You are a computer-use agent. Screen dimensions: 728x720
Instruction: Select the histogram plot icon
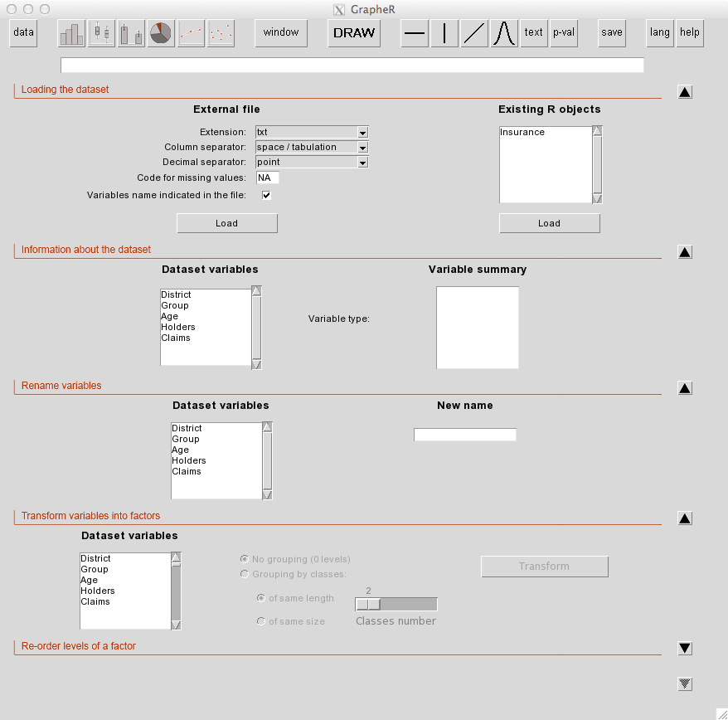click(x=71, y=33)
